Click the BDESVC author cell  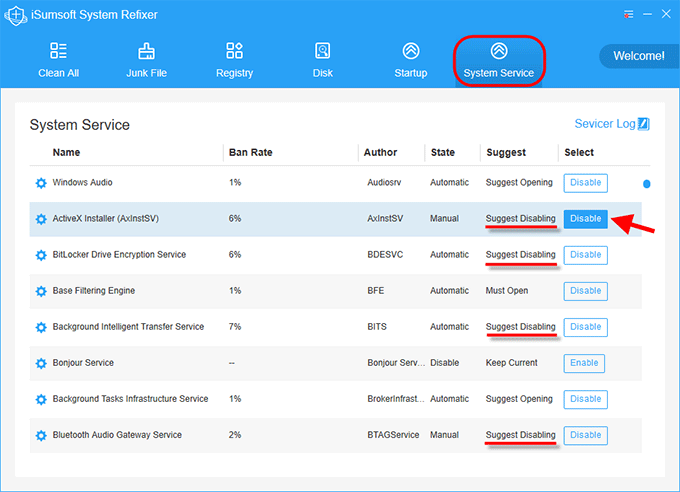point(385,255)
